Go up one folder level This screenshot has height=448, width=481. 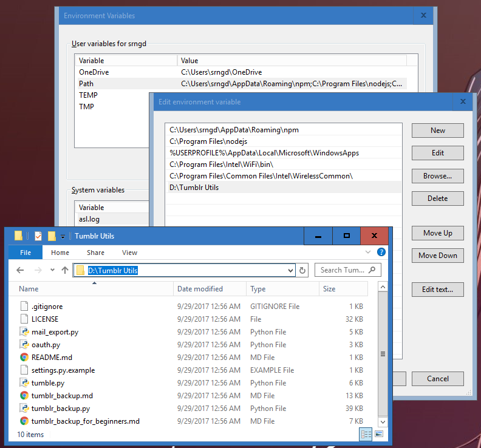point(65,270)
